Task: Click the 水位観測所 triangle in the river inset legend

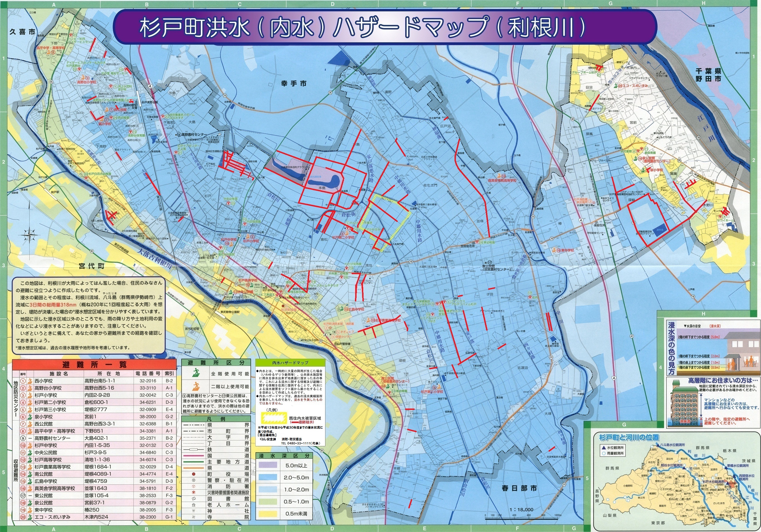Action: 604,447
